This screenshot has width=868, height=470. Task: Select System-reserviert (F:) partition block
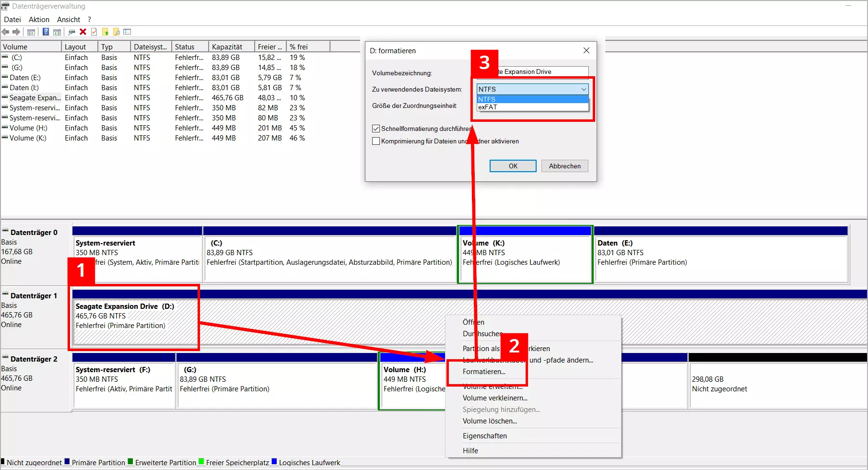click(x=124, y=381)
